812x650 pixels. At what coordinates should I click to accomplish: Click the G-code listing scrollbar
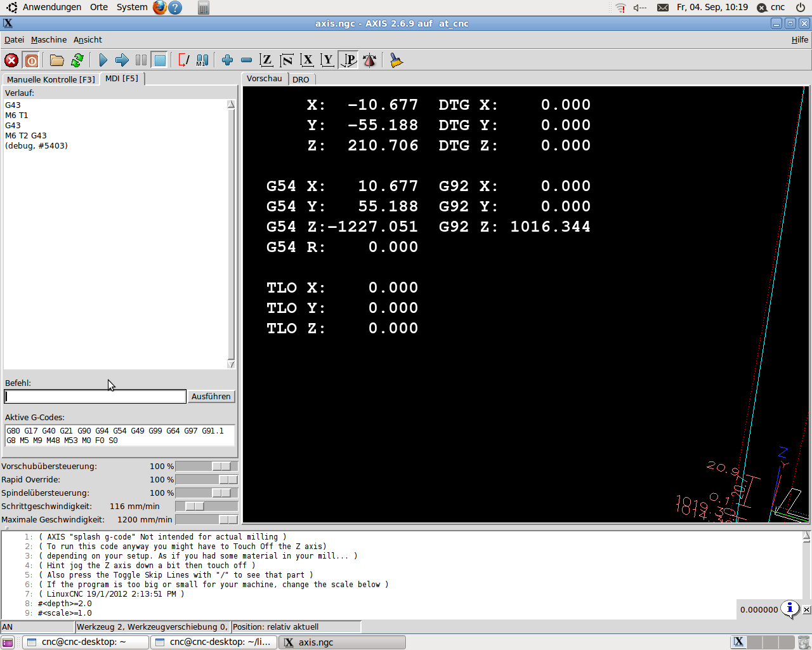[x=806, y=574]
